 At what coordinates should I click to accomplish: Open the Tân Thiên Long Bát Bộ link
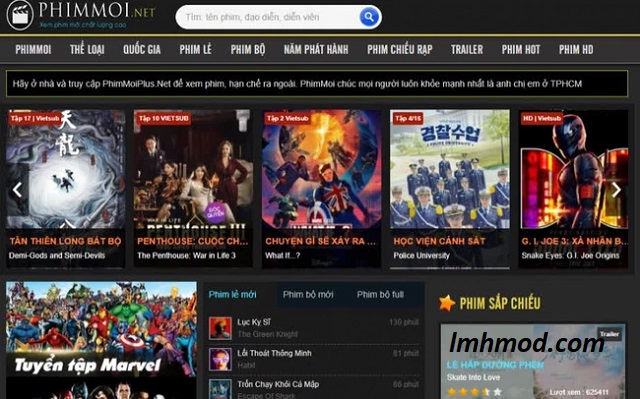pyautogui.click(x=65, y=241)
